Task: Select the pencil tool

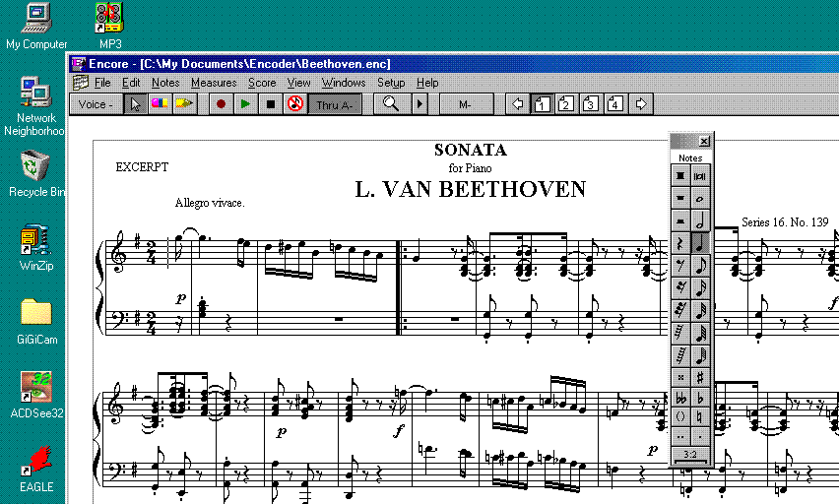Action: click(x=183, y=103)
